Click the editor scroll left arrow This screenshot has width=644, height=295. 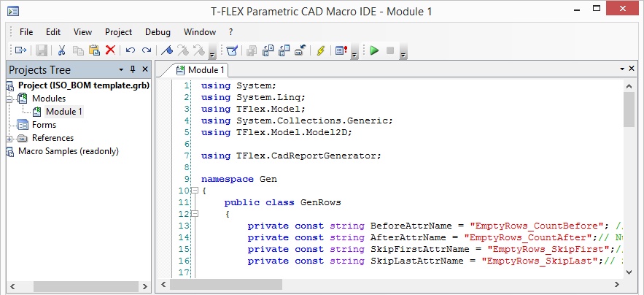pyautogui.click(x=163, y=284)
